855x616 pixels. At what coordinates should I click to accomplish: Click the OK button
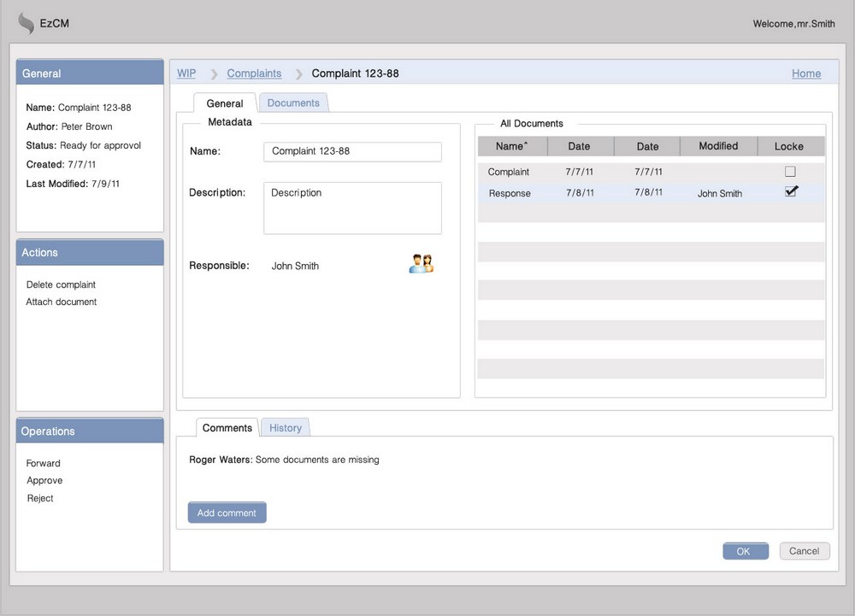[x=745, y=551]
